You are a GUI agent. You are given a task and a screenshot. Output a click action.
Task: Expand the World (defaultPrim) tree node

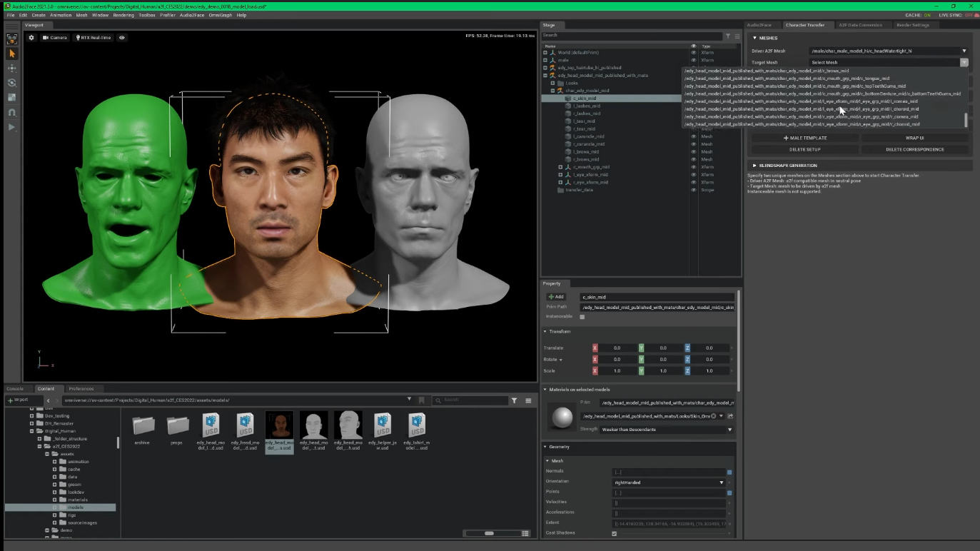coord(545,53)
